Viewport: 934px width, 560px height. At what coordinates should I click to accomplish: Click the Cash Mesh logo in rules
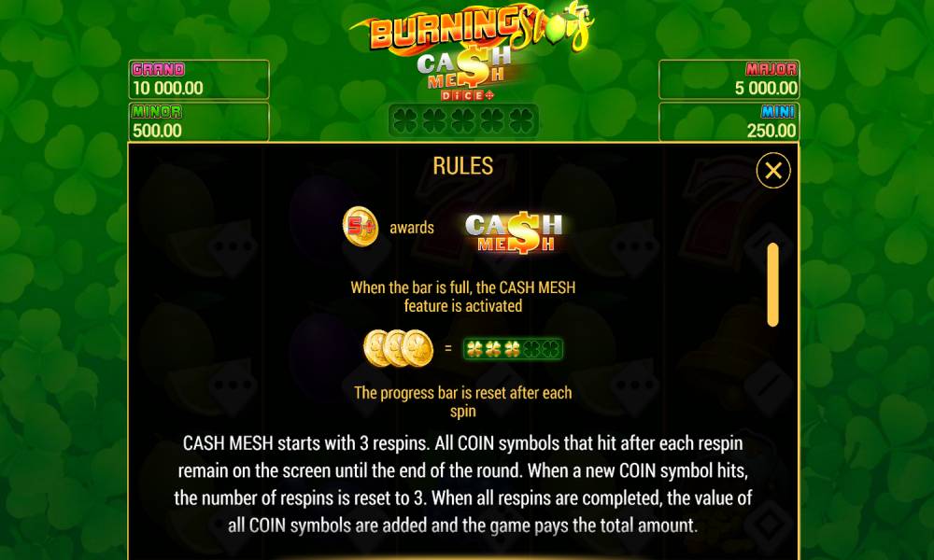click(514, 232)
